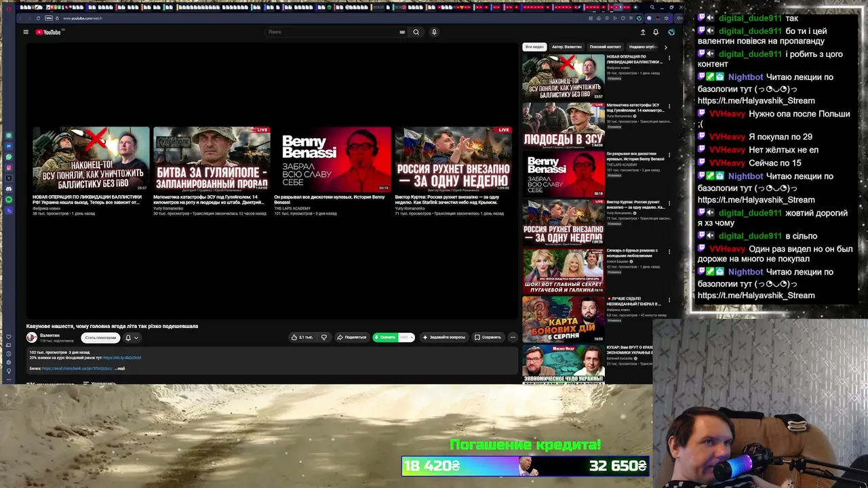868x488 pixels.
Task: Open the YouTube notifications bell in header
Action: click(x=656, y=32)
